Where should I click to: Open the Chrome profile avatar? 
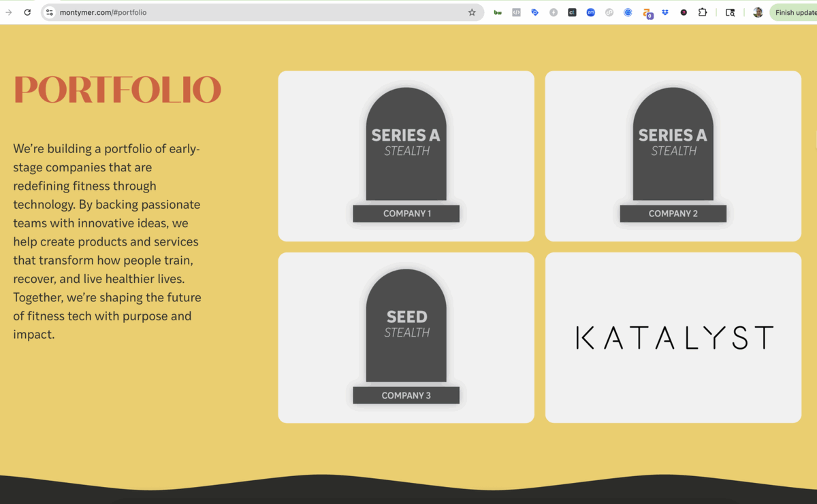coord(758,12)
